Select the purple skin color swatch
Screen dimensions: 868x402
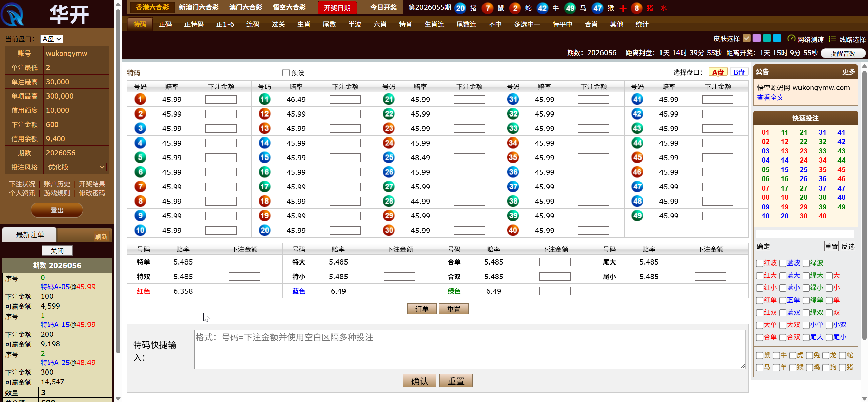pos(756,38)
